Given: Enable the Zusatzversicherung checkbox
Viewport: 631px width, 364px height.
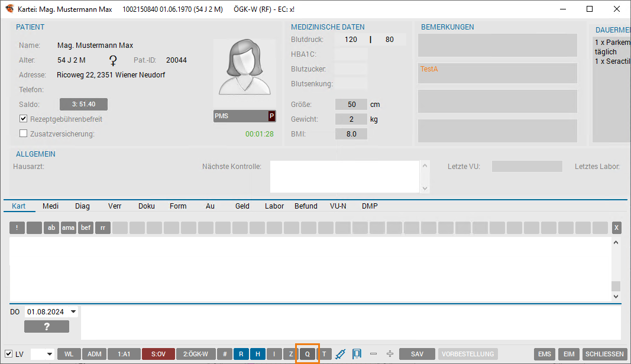Looking at the screenshot, I should (x=23, y=134).
